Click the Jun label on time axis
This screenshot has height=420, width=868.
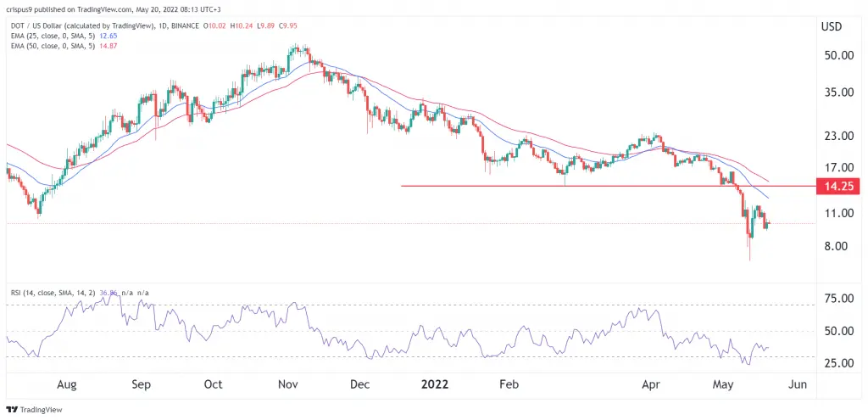797,385
